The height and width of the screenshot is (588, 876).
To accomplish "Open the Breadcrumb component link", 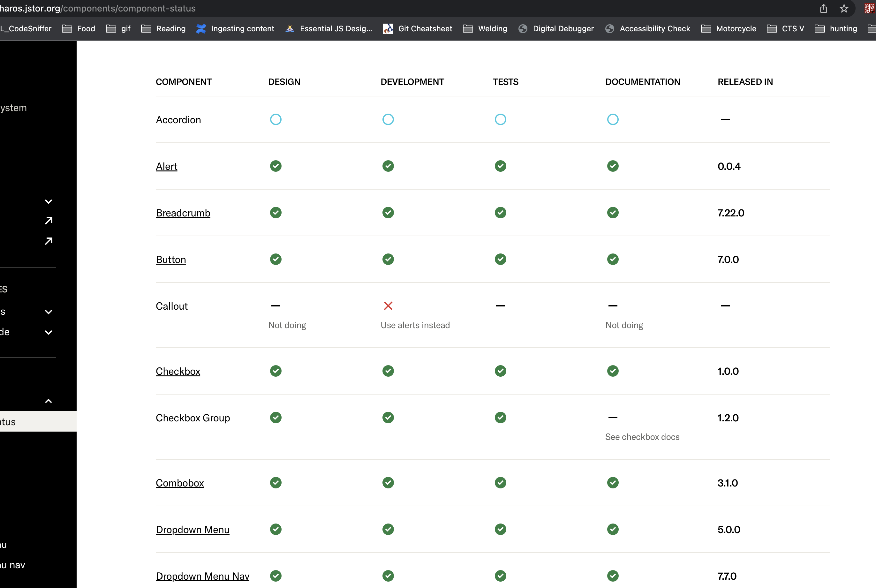I will pyautogui.click(x=183, y=213).
